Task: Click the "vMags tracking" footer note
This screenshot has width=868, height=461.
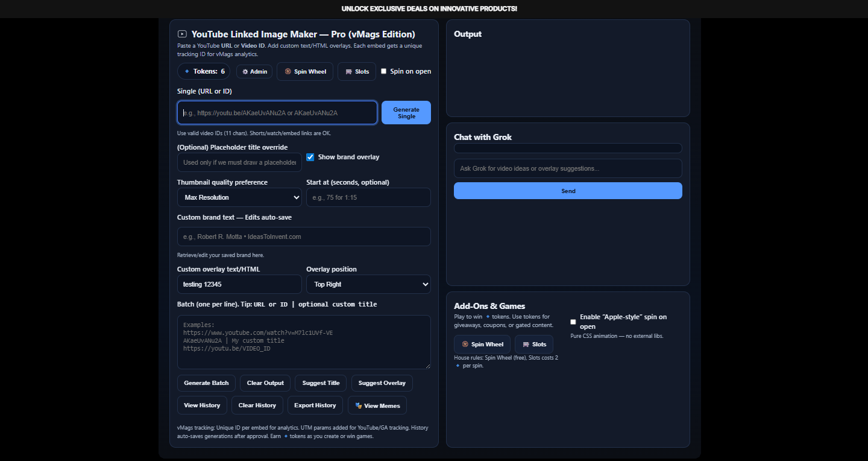Action: 303,432
